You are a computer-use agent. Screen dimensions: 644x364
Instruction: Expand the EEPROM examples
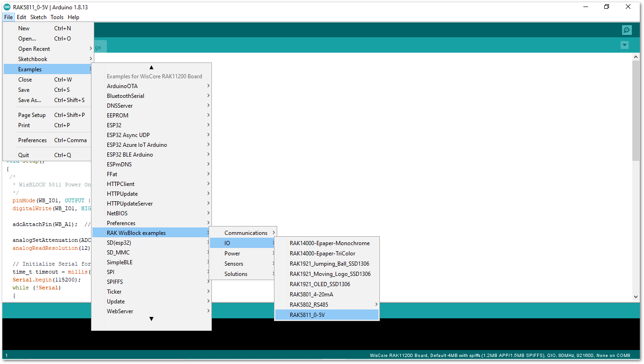tap(152, 116)
